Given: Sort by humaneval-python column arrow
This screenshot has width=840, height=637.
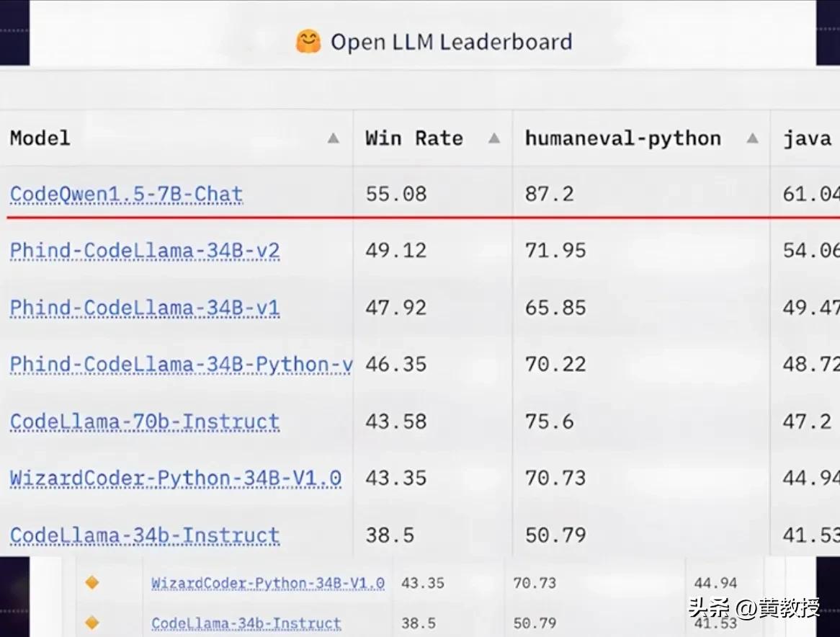Looking at the screenshot, I should (752, 138).
